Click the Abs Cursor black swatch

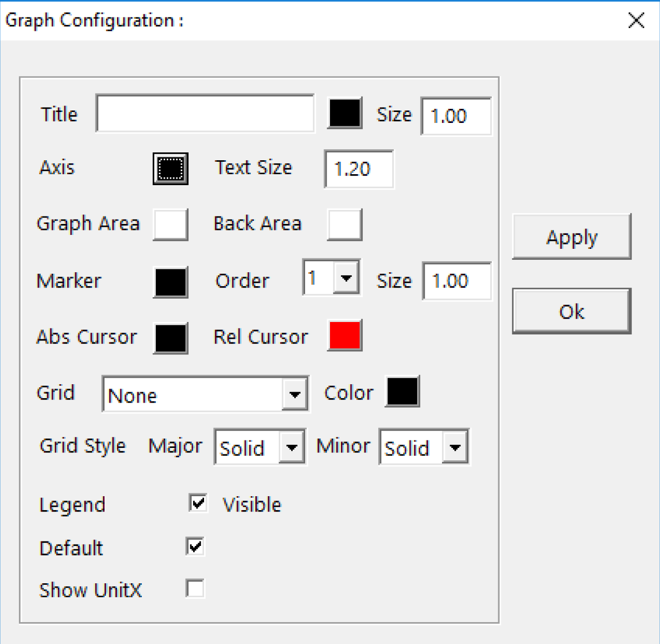pos(170,338)
